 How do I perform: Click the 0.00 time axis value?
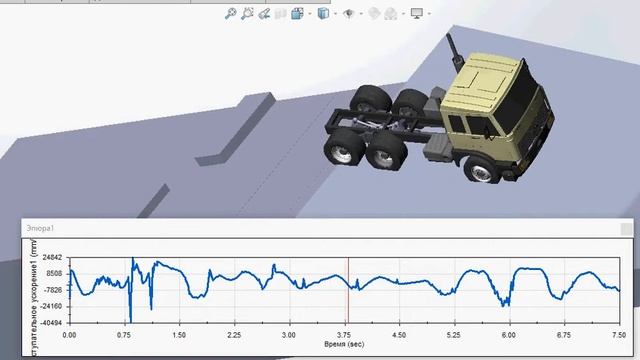tap(69, 335)
